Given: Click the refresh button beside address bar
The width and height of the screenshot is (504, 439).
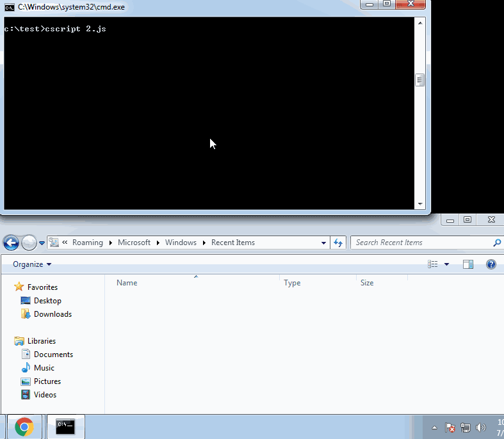Looking at the screenshot, I should 338,243.
